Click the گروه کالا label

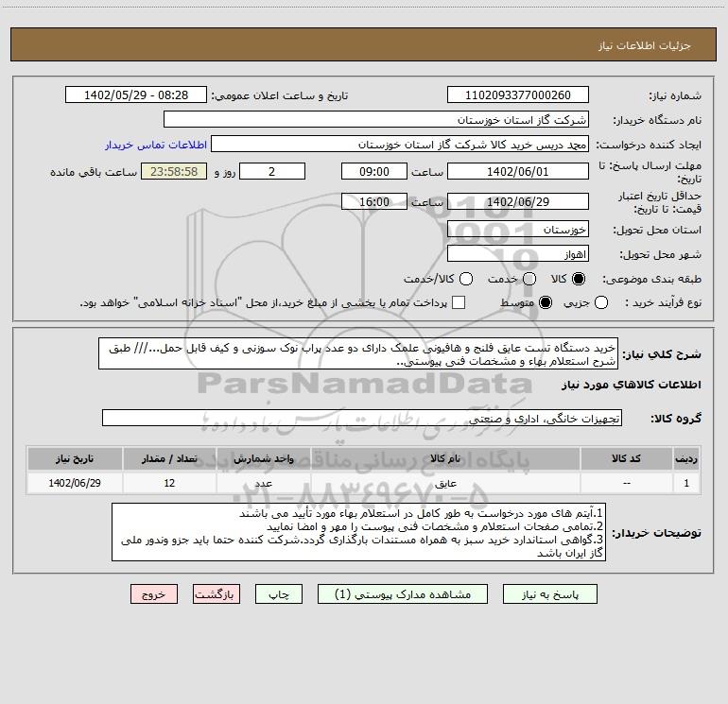[676, 419]
